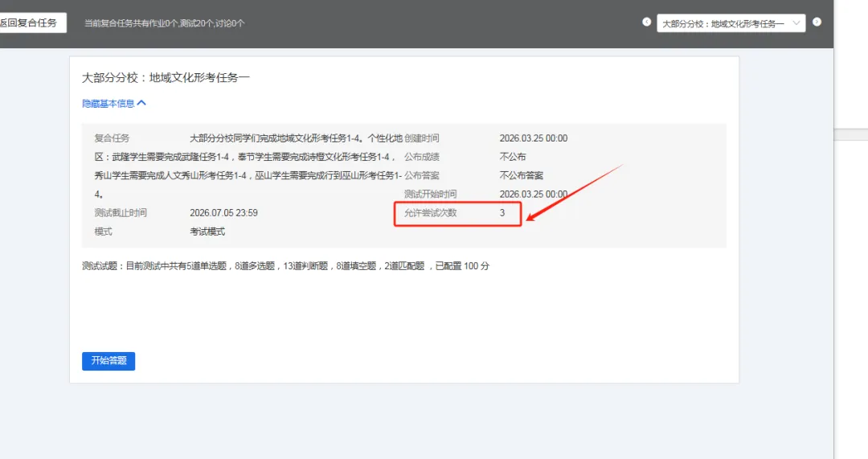The image size is (868, 459).
Task: Select the page title 大部分分校：地域文化形考任务一
Action: pos(166,77)
